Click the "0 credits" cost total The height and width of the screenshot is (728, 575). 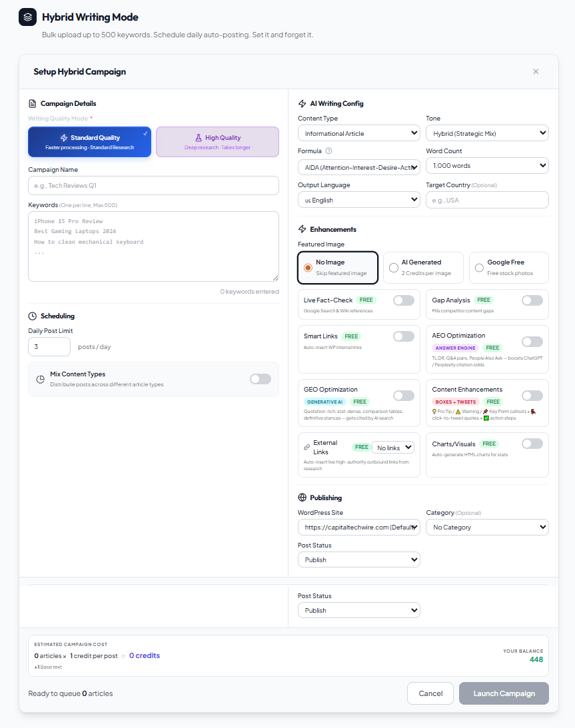145,655
